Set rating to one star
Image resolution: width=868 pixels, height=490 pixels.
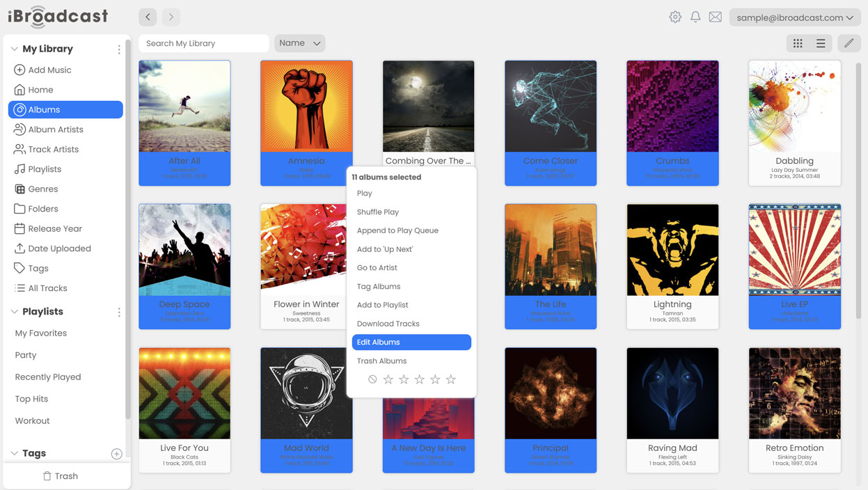[x=388, y=379]
